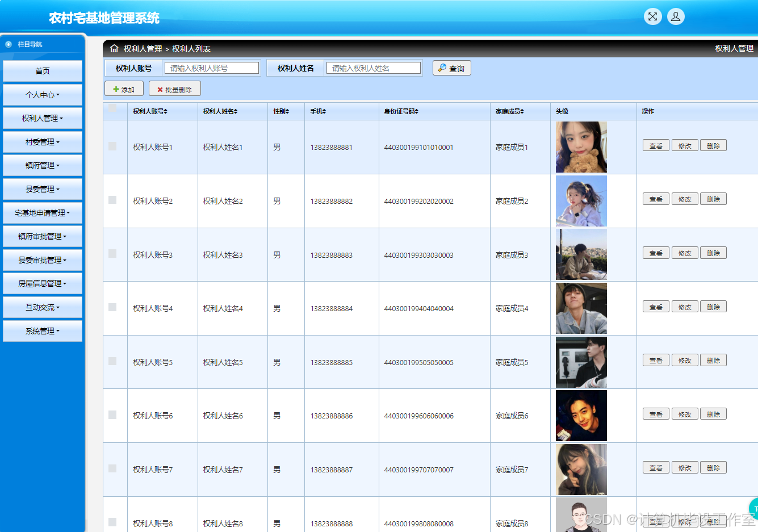The height and width of the screenshot is (532, 758).
Task: Sort by 手机 column arrows
Action: (x=324, y=111)
